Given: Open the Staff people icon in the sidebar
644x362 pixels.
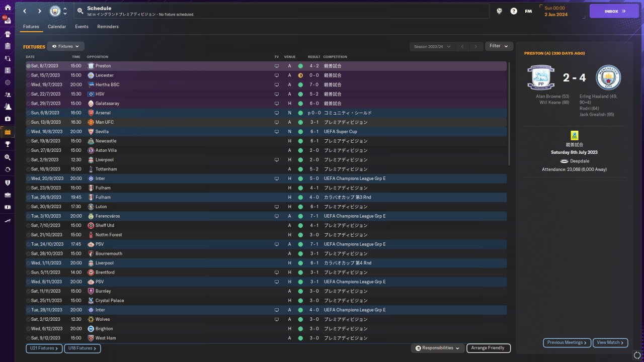Looking at the screenshot, I should (8, 95).
